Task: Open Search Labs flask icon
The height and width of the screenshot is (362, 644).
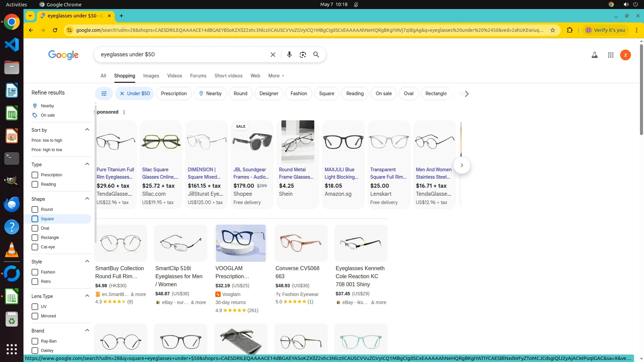Action: [594, 55]
